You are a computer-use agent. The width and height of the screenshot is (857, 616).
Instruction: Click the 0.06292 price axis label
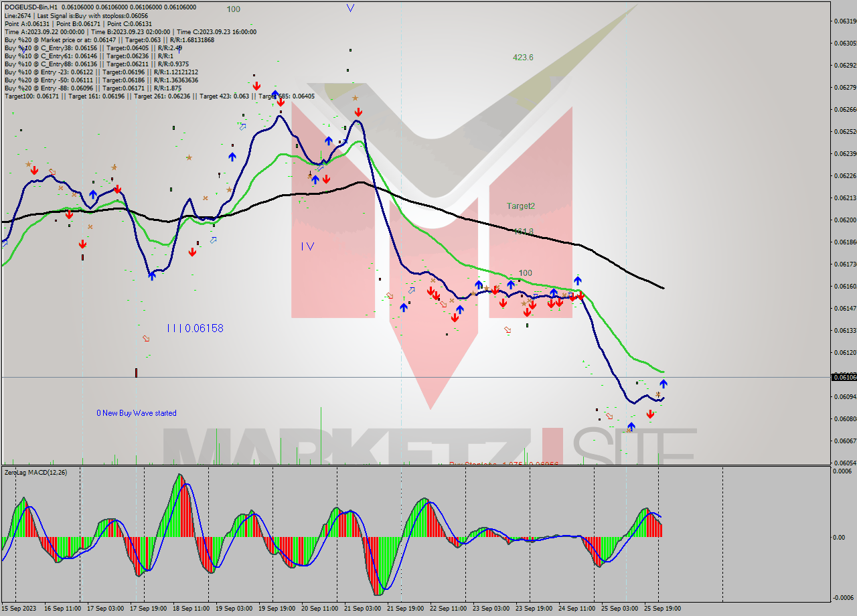pyautogui.click(x=846, y=65)
